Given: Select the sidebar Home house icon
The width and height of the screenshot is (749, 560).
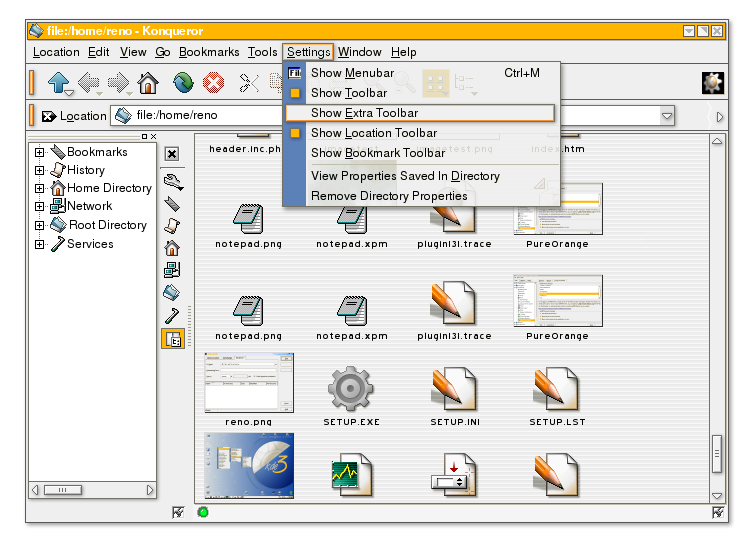Looking at the screenshot, I should [172, 248].
